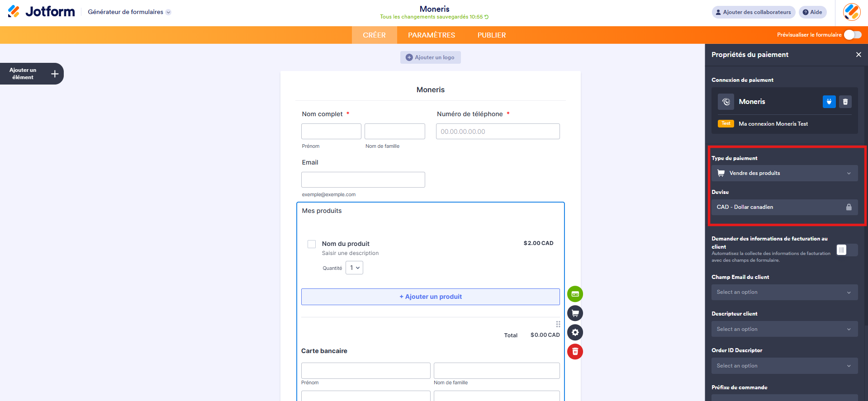
Task: Open the Quantité dropdown
Action: (354, 268)
